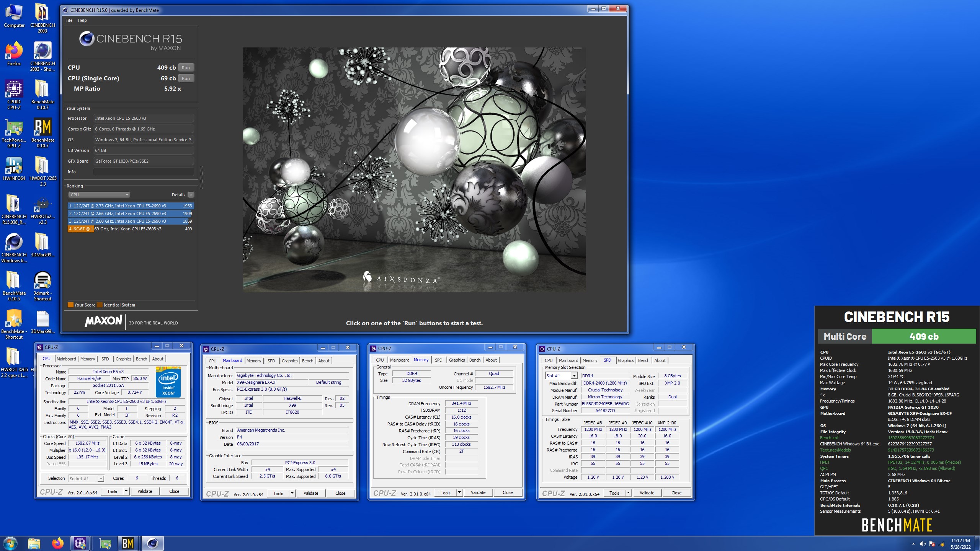Click the Cinebench rendered scene image
980x551 pixels.
[414, 170]
